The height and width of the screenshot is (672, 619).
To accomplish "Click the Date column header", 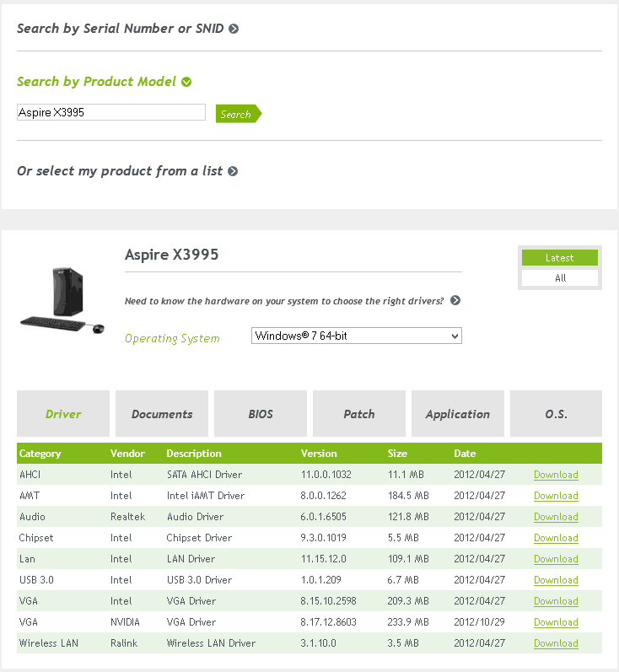I will 465,454.
